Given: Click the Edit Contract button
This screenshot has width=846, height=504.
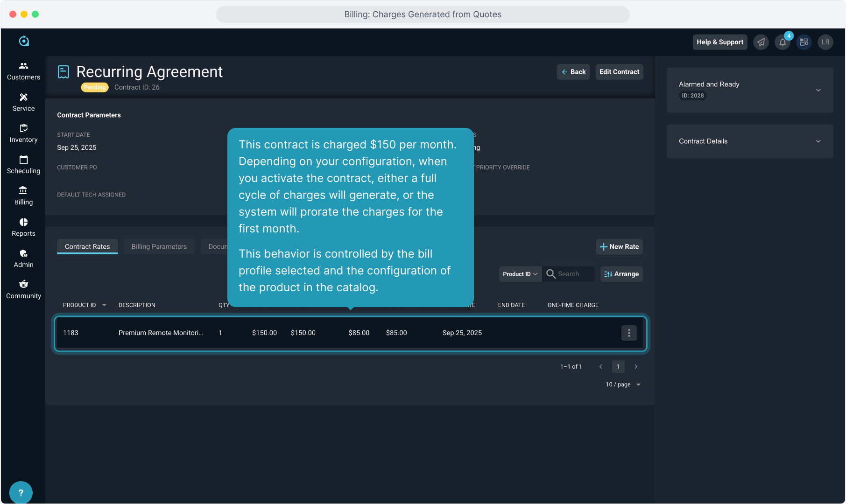Looking at the screenshot, I should click(x=619, y=72).
